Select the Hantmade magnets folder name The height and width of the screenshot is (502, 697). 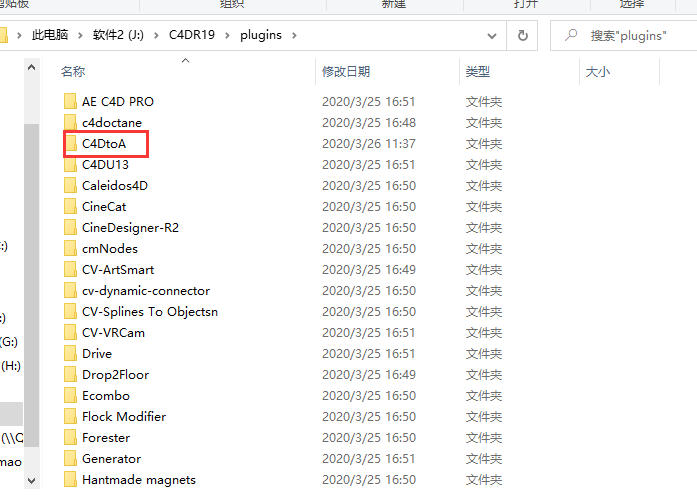(139, 479)
